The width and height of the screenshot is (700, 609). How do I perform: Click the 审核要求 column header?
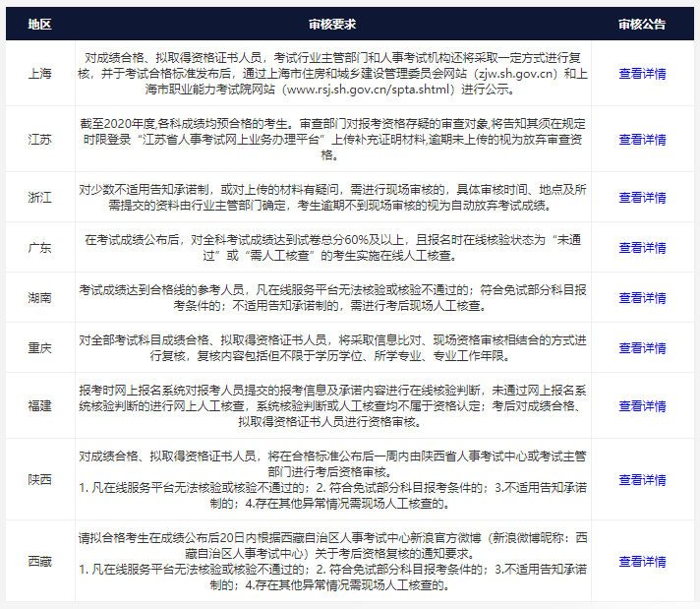click(332, 24)
